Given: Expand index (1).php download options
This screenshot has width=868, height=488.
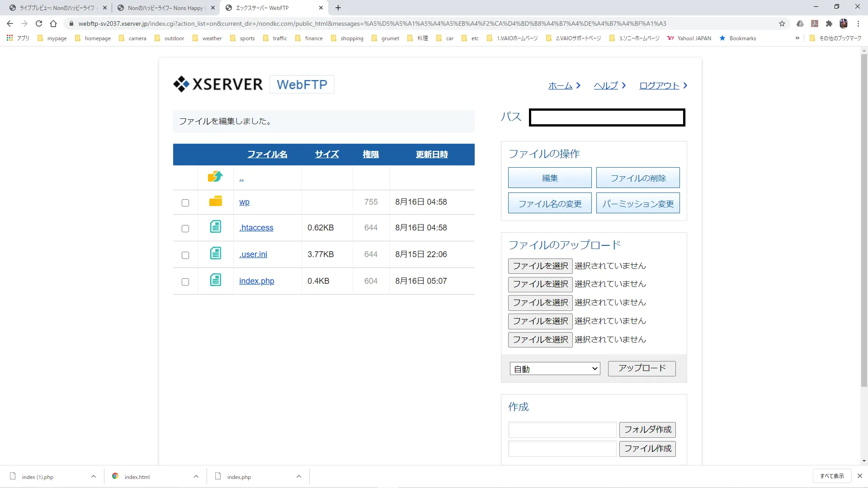Looking at the screenshot, I should [94, 476].
